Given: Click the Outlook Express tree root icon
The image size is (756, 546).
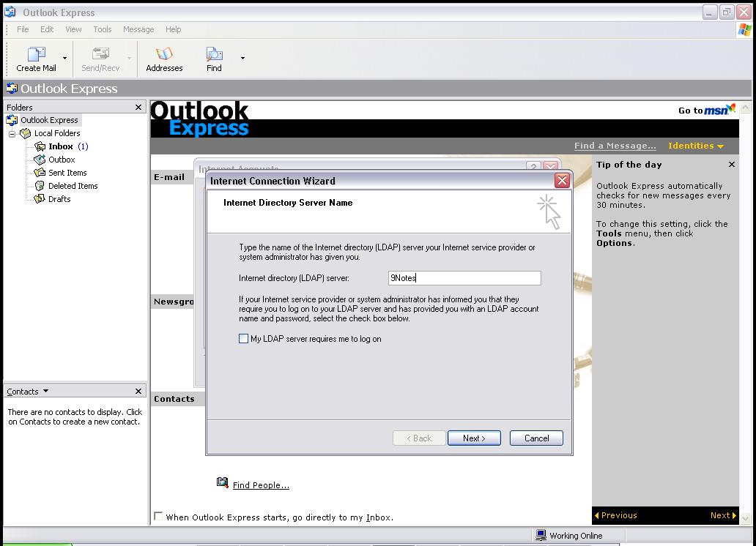Looking at the screenshot, I should point(12,120).
